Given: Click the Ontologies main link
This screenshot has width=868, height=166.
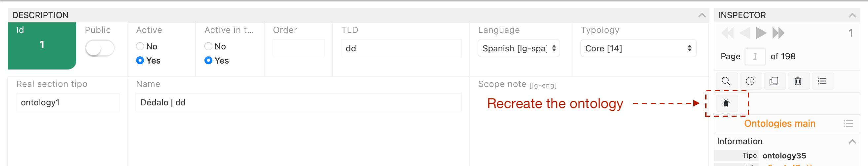Looking at the screenshot, I should click(x=779, y=124).
